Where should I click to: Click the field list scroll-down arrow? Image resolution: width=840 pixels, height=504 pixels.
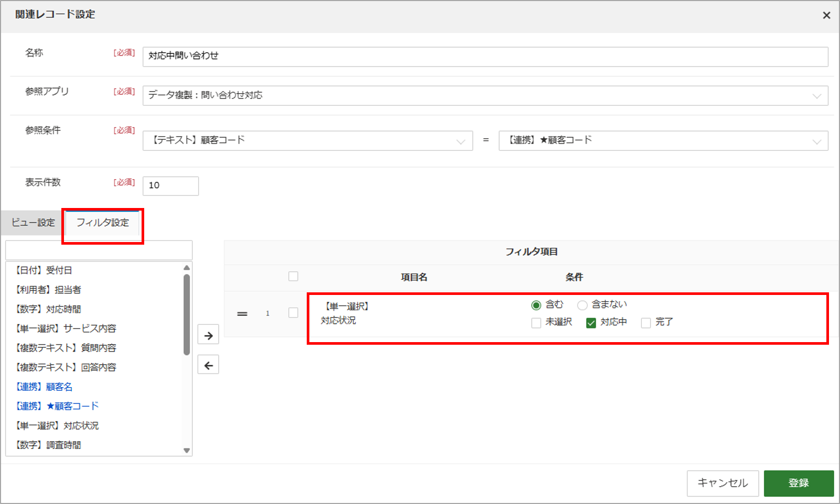(187, 451)
